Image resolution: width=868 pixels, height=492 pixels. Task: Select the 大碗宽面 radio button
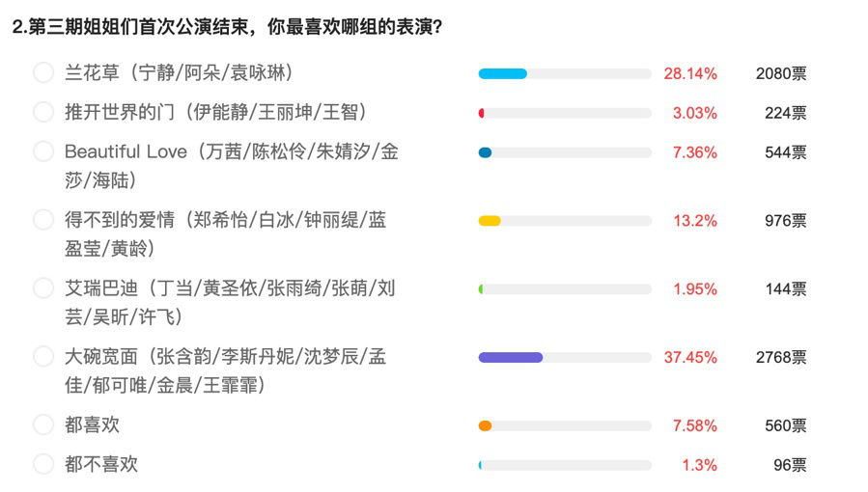(x=43, y=357)
